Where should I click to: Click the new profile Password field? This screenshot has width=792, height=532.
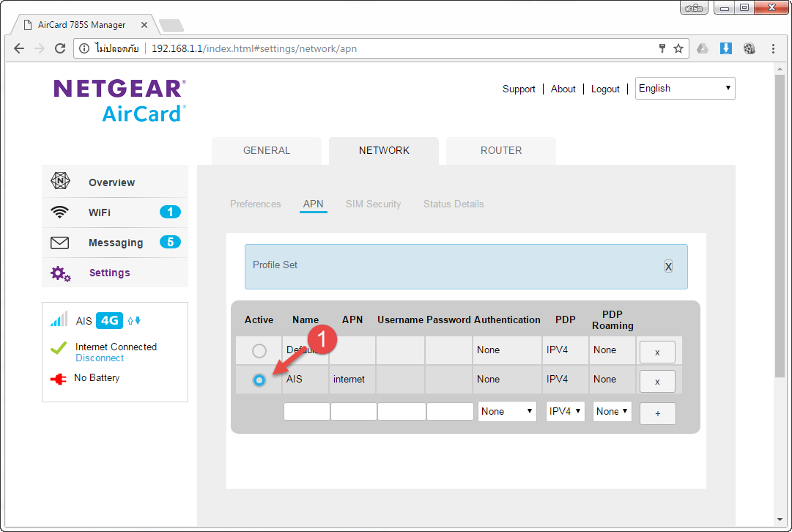click(450, 411)
